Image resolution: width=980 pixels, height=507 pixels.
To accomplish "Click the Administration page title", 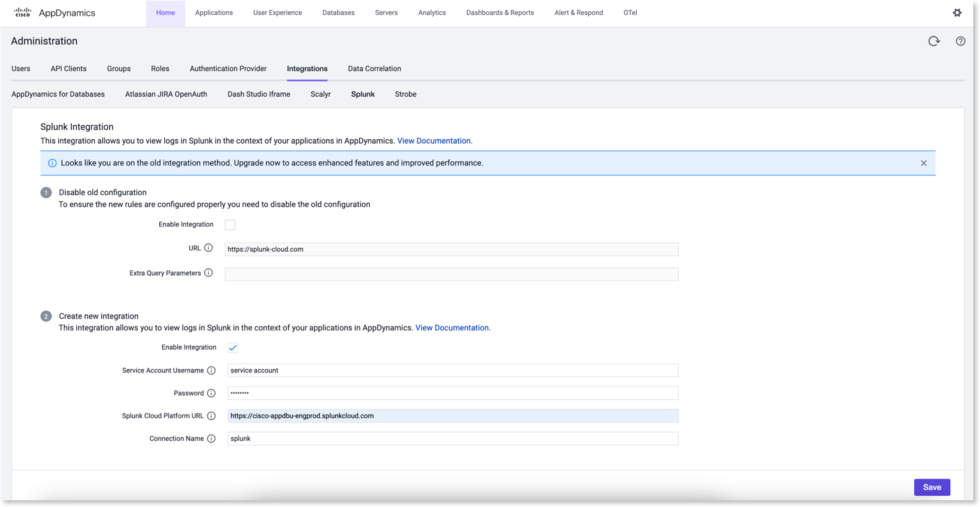I will coord(44,41).
